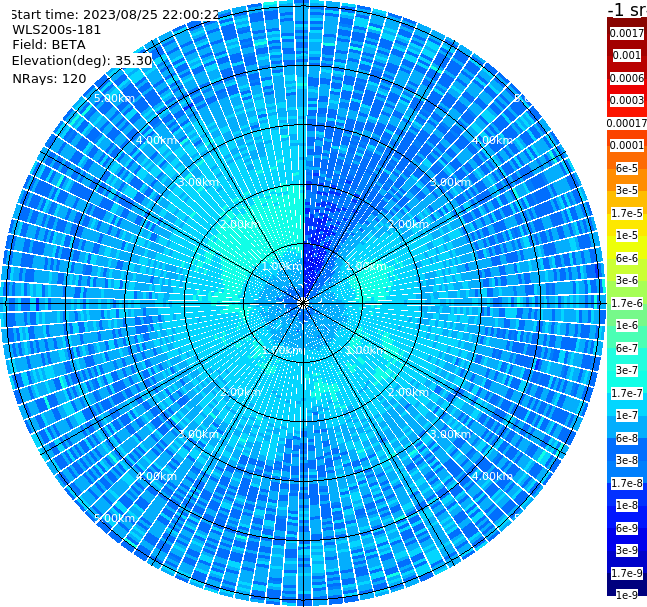Click the 0.0017 color scale label
The width and height of the screenshot is (647, 607).
coord(627,33)
